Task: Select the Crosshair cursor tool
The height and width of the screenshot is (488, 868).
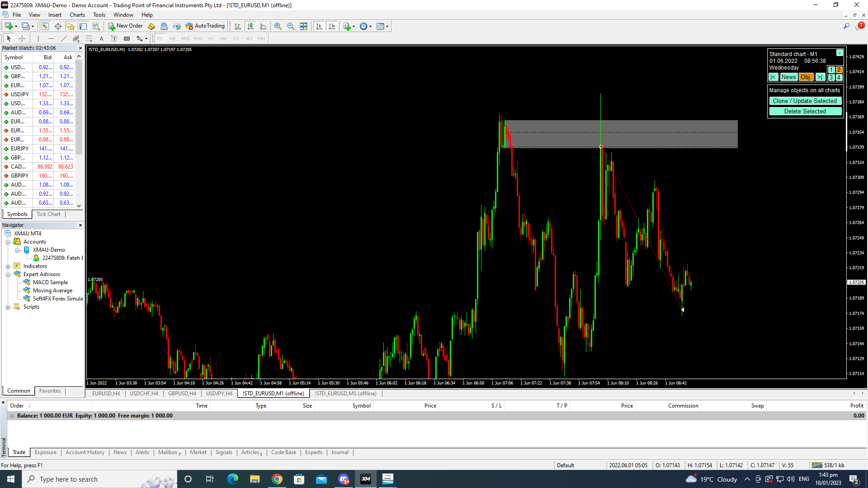Action: 22,39
